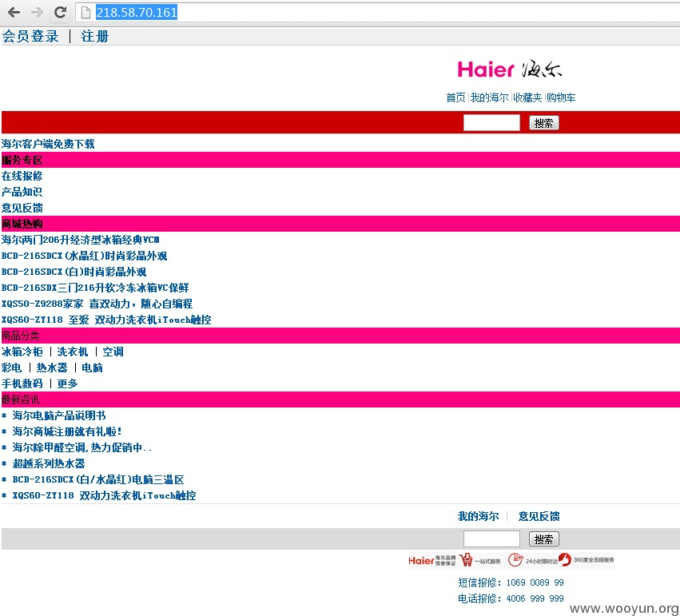This screenshot has height=616, width=680.
Task: Open the 注册 registration link
Action: tap(94, 37)
